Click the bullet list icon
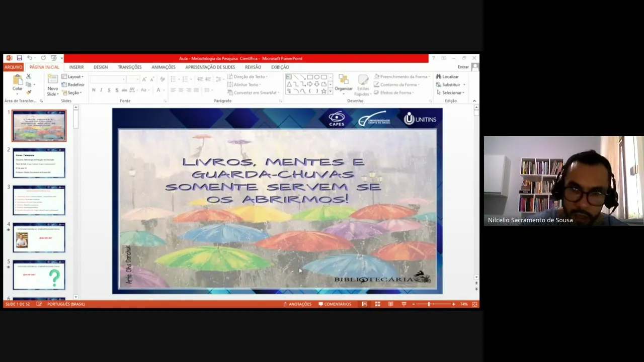 pos(173,79)
